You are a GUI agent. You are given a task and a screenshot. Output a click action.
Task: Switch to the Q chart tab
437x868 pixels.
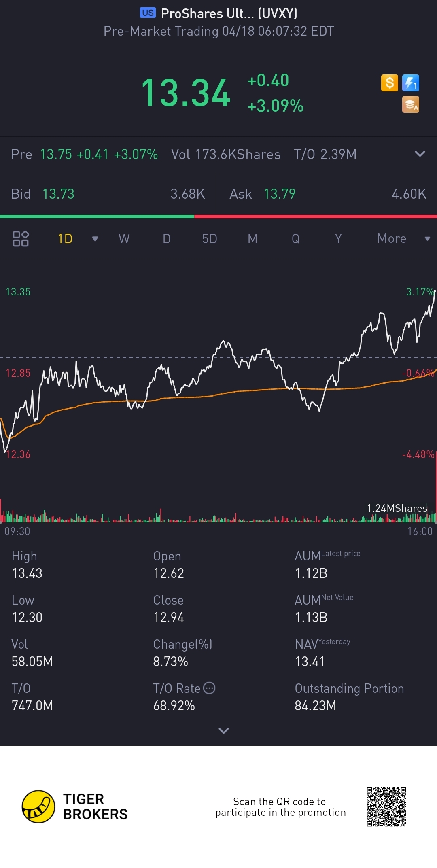296,239
